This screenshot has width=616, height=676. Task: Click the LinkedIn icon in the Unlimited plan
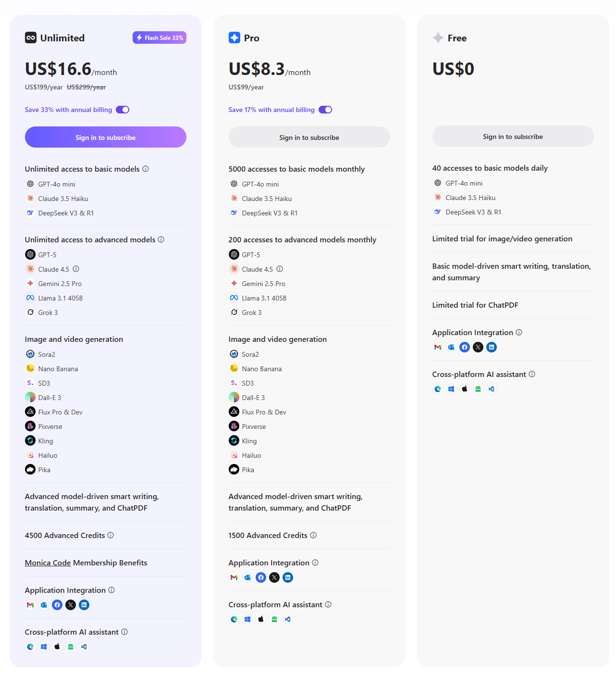(x=84, y=605)
